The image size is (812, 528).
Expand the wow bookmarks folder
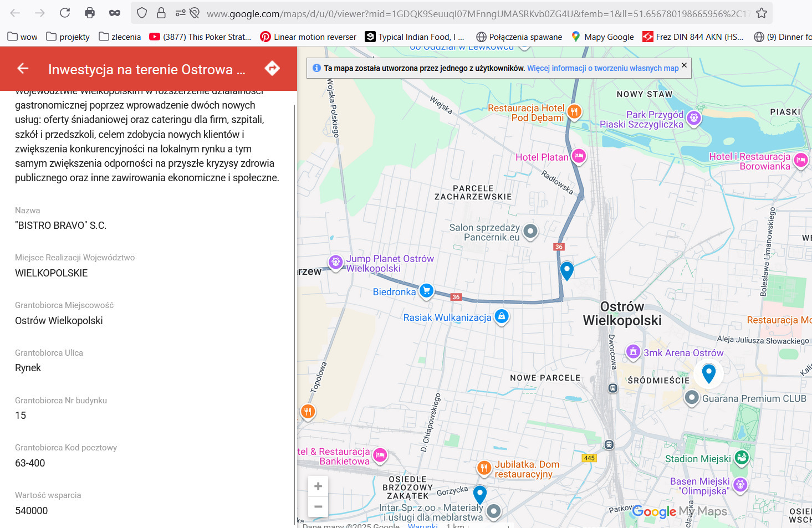point(22,37)
